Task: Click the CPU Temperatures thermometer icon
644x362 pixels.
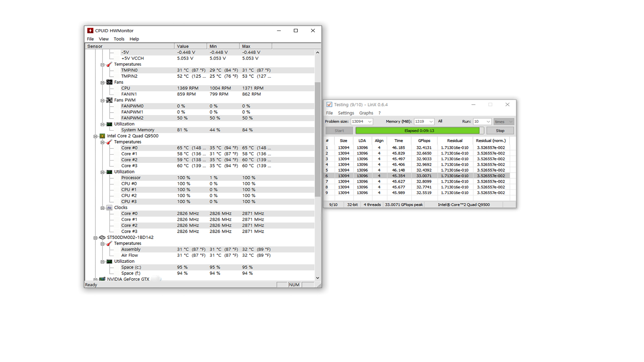Action: pos(109,142)
